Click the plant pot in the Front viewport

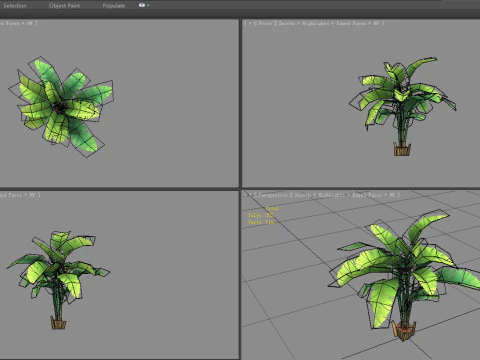tap(402, 149)
